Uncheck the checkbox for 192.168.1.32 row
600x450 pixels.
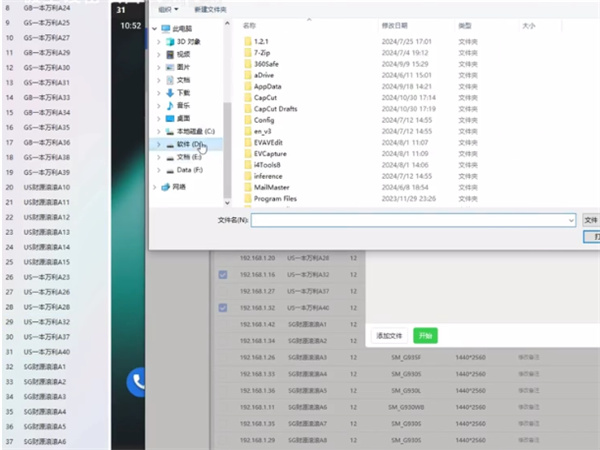(223, 308)
